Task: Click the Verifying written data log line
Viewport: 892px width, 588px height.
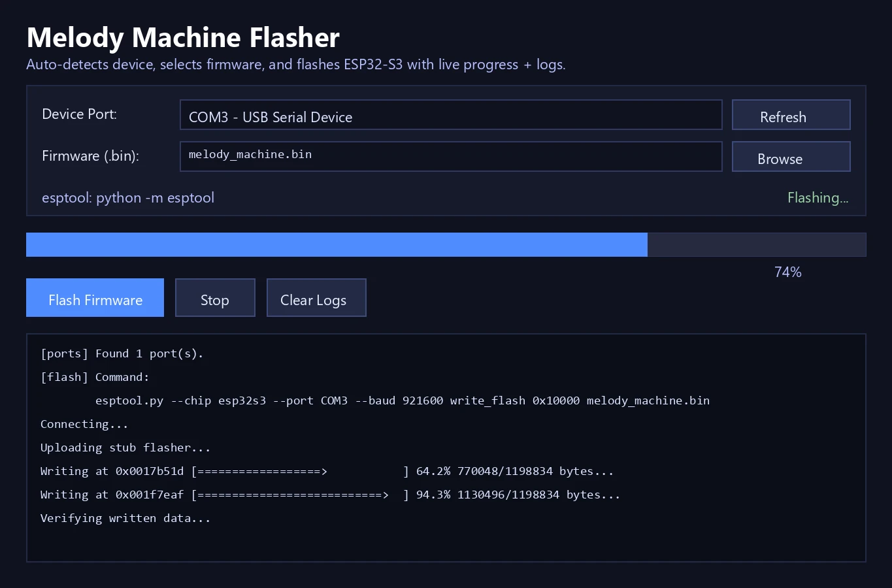Action: point(125,518)
